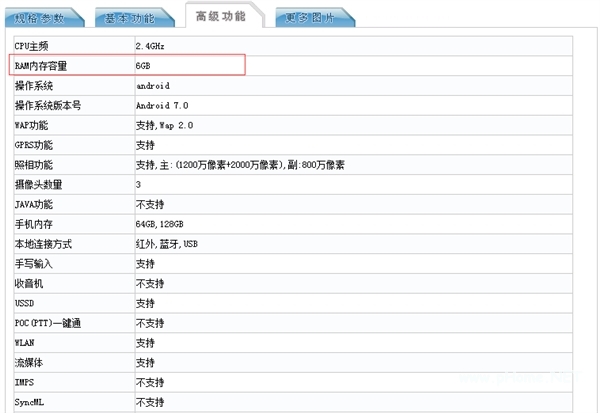This screenshot has height=413, width=600.
Task: Select the 6GB RAM value
Action: point(143,66)
